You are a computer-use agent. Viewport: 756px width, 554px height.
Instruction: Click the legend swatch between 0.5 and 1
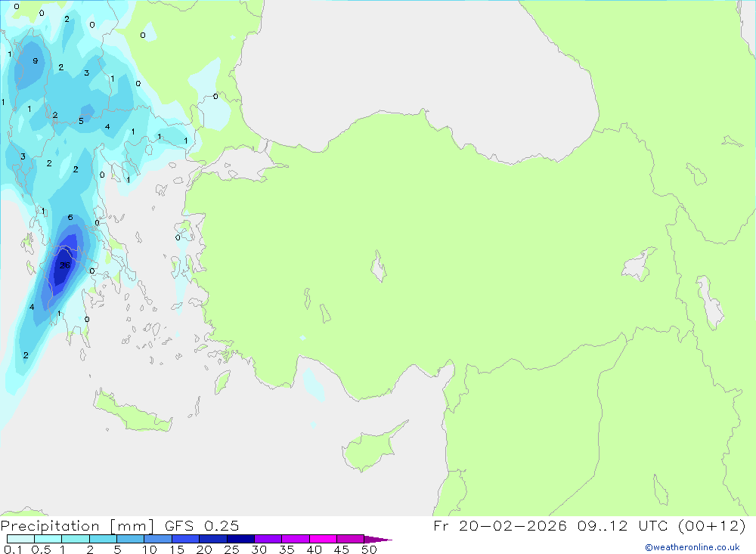pos(48,539)
